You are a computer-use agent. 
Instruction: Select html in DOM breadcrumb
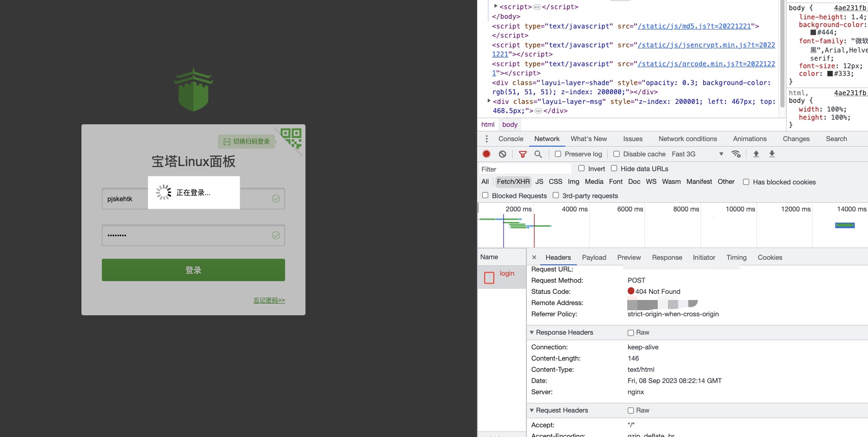[x=488, y=124]
